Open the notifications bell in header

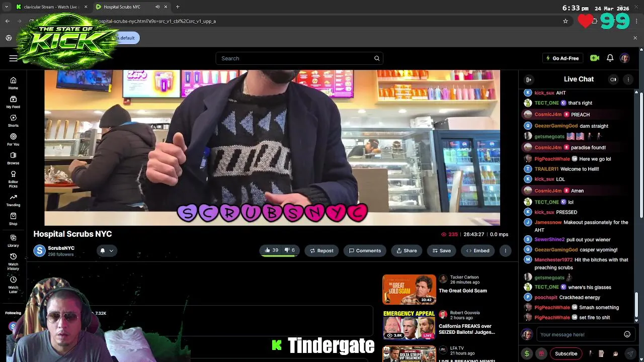pos(610,58)
